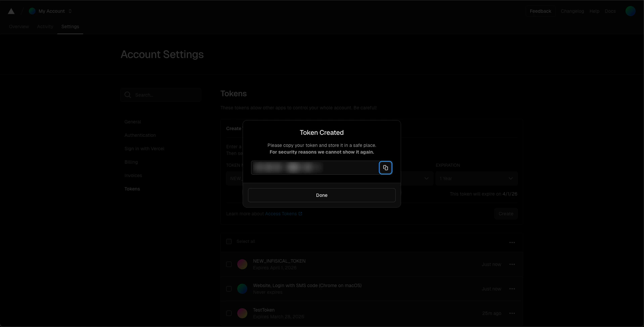
Task: Check the Website Login with SMS code checkbox
Action: coord(229,289)
